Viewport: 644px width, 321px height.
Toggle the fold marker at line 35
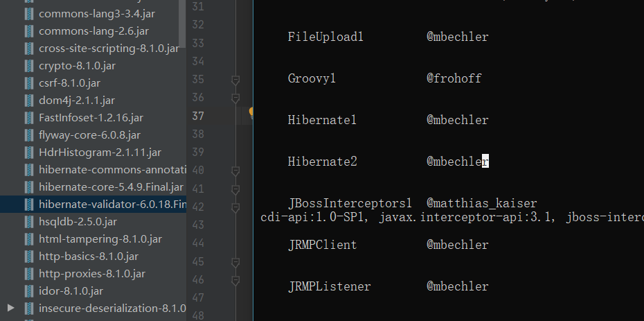235,80
